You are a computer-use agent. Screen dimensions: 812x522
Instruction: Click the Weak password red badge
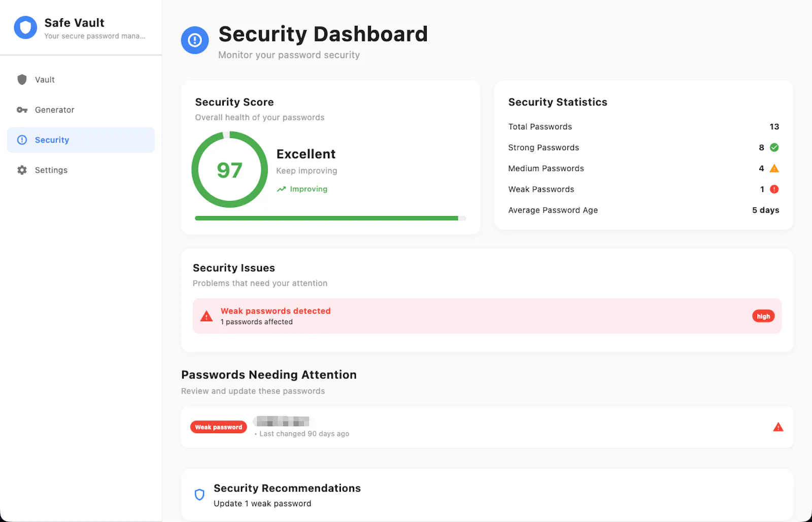coord(219,427)
